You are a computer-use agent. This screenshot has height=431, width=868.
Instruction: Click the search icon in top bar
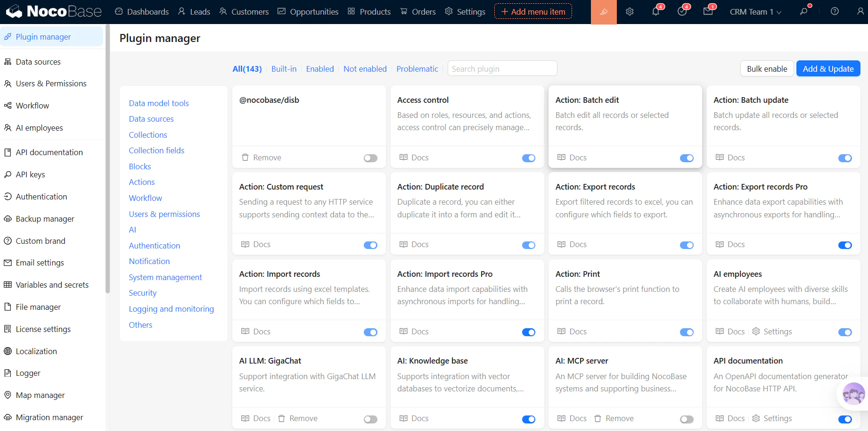pos(803,11)
